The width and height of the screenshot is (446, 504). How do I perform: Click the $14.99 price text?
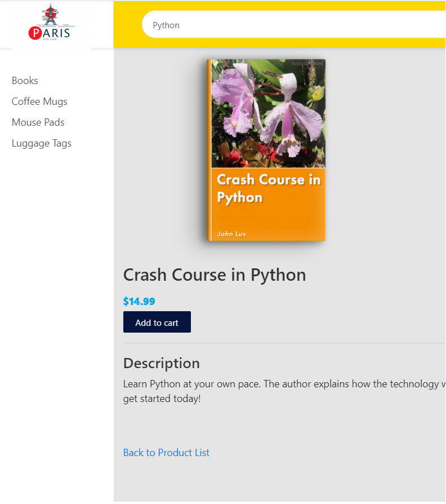pos(139,302)
